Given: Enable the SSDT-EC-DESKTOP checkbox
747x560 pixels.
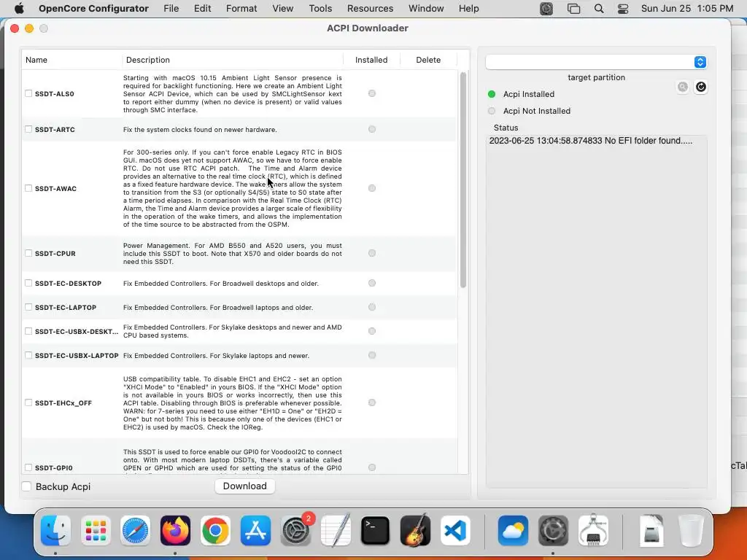Looking at the screenshot, I should 28,283.
